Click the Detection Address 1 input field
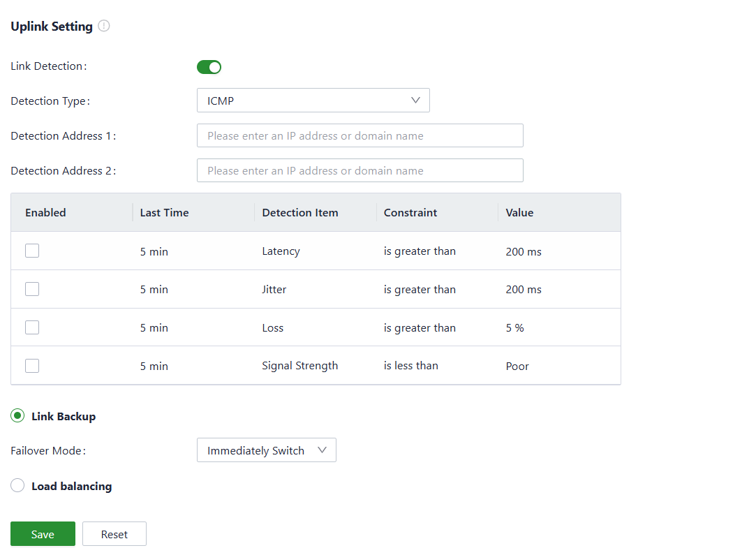The image size is (756, 555). [x=360, y=135]
